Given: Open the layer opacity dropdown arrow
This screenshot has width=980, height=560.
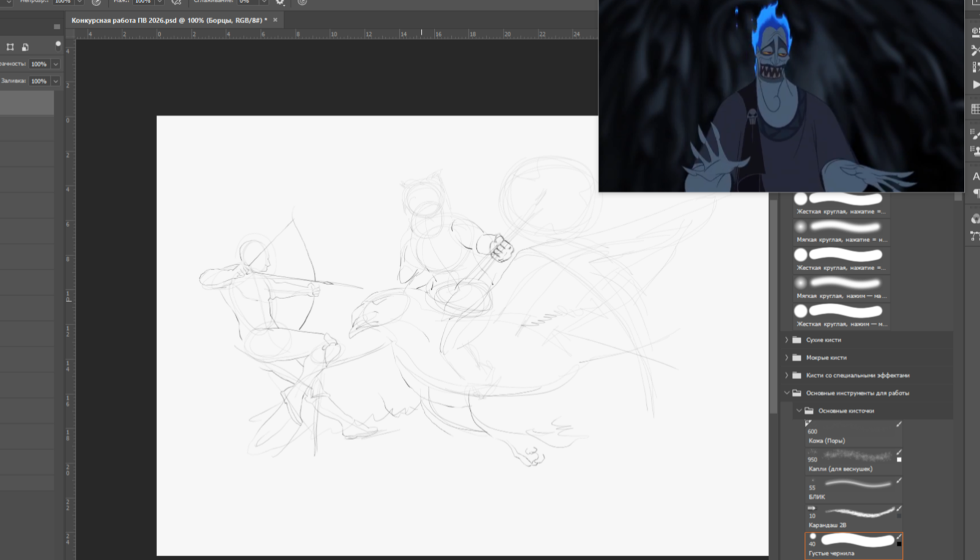Looking at the screenshot, I should 56,64.
